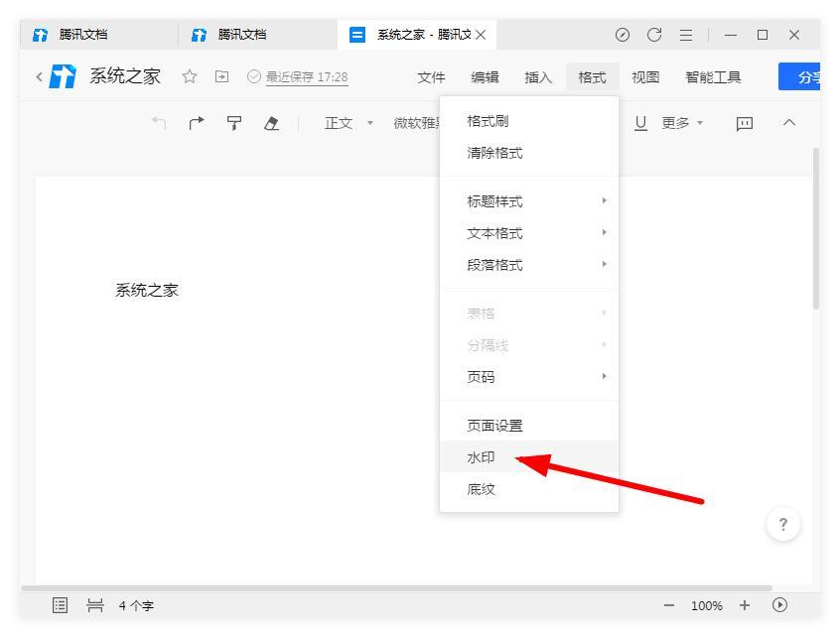The width and height of the screenshot is (840, 636).
Task: Increase zoom with the plus button
Action: 745,605
